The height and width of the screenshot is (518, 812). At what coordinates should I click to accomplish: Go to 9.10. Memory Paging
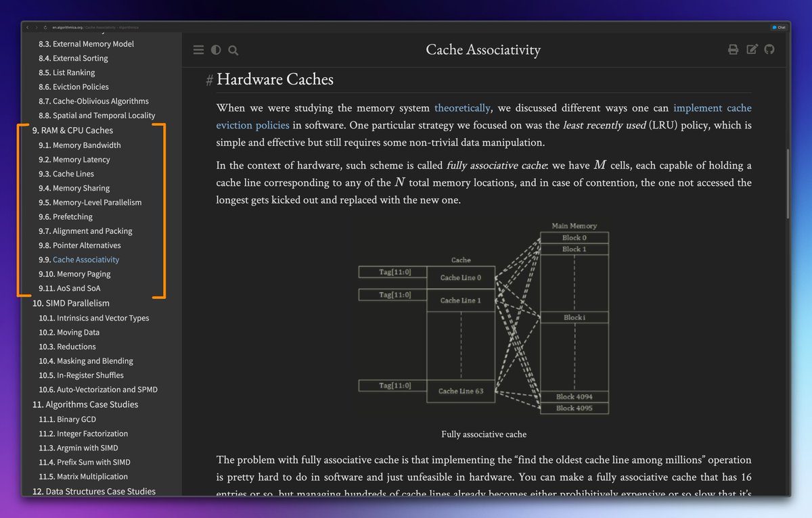74,274
